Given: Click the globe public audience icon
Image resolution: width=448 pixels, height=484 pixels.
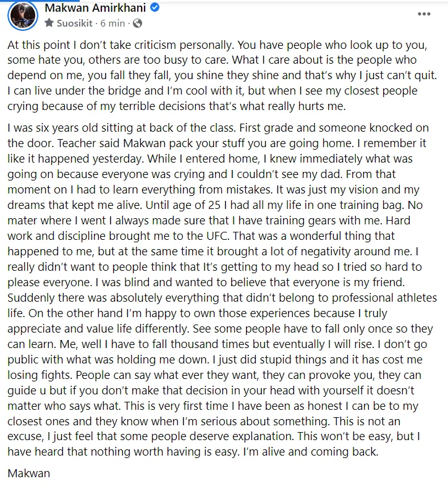Looking at the screenshot, I should pyautogui.click(x=137, y=23).
